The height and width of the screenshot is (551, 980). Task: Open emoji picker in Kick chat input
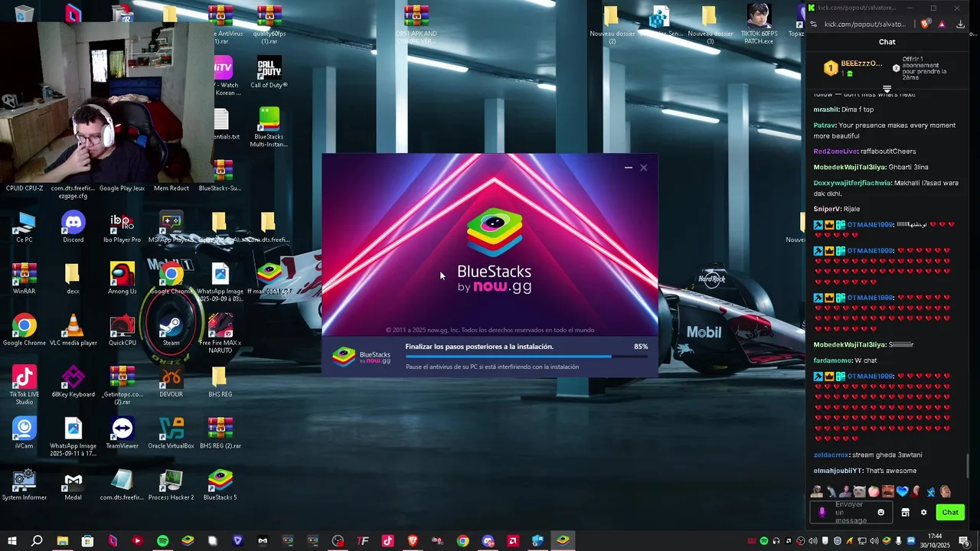pyautogui.click(x=880, y=513)
